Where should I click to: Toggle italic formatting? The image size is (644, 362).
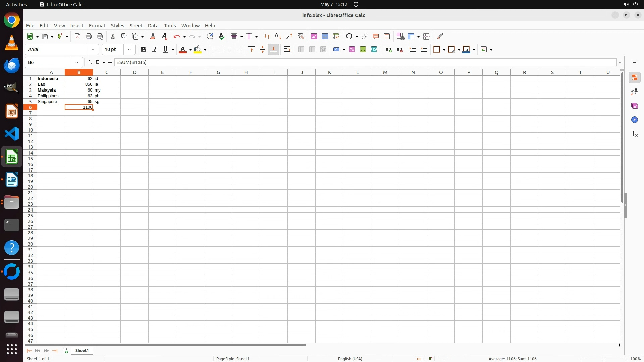click(155, 50)
